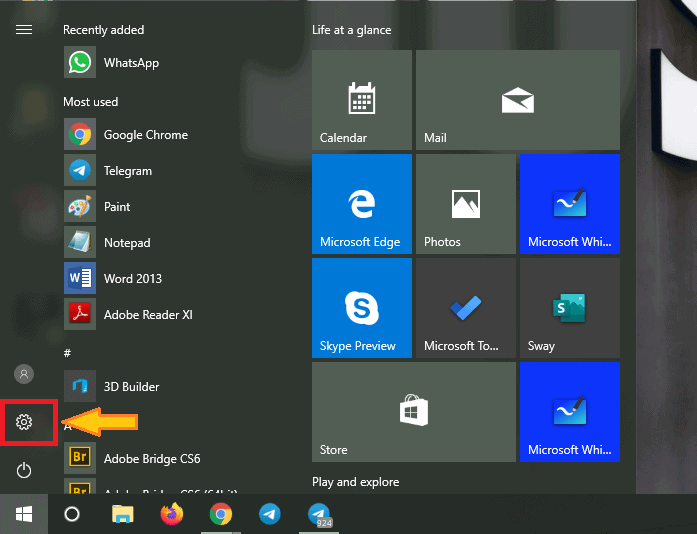The width and height of the screenshot is (697, 534).
Task: Open the Sway tile
Action: pos(570,308)
